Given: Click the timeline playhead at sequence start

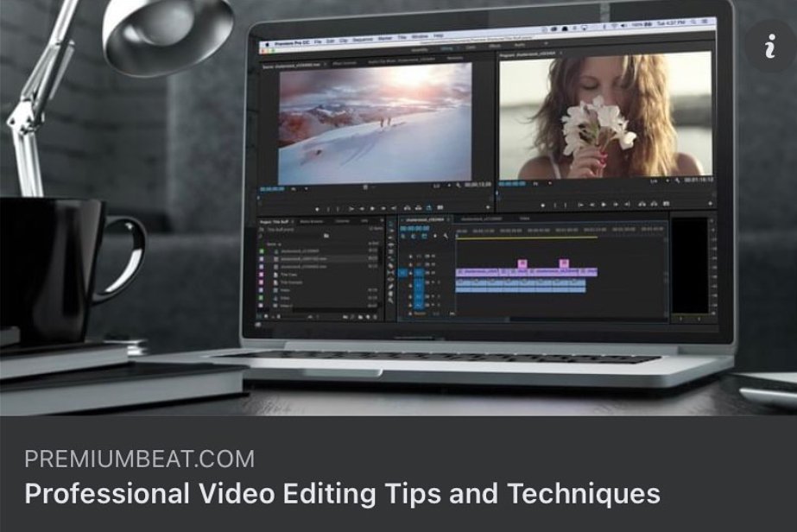Looking at the screenshot, I should point(457,236).
